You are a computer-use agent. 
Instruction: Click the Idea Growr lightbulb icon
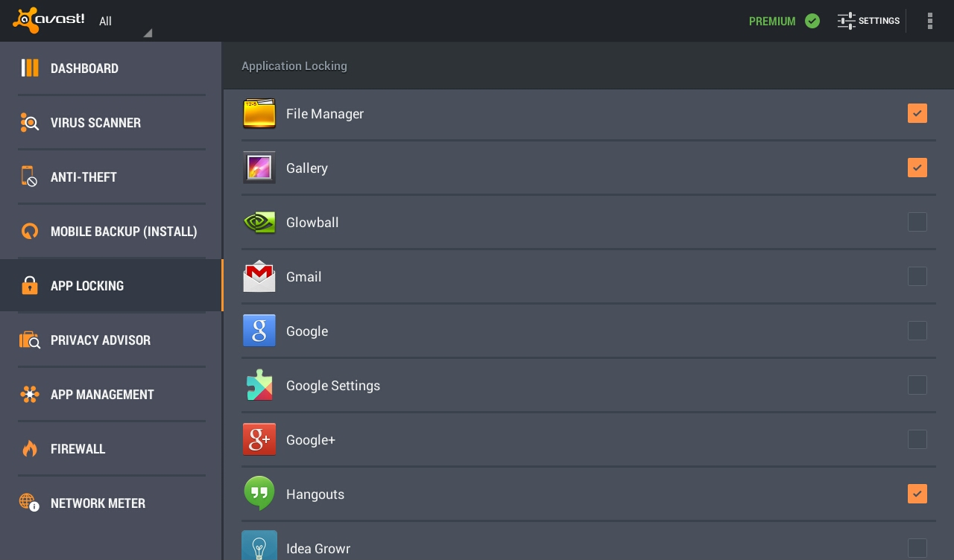259,546
